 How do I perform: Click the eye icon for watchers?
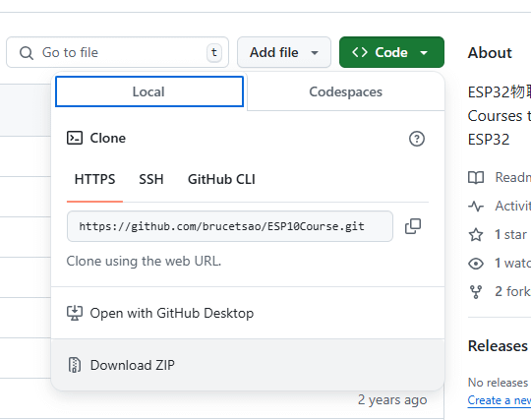point(476,264)
